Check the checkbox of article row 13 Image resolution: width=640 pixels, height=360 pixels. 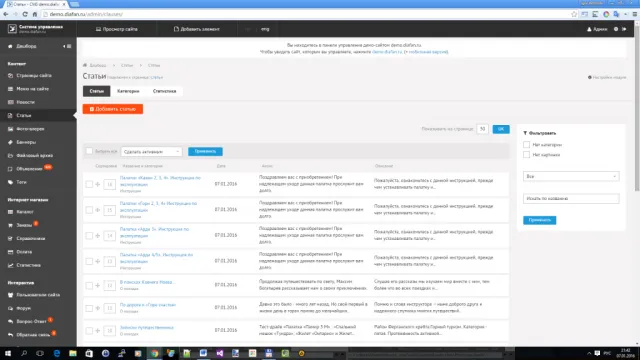89,261
